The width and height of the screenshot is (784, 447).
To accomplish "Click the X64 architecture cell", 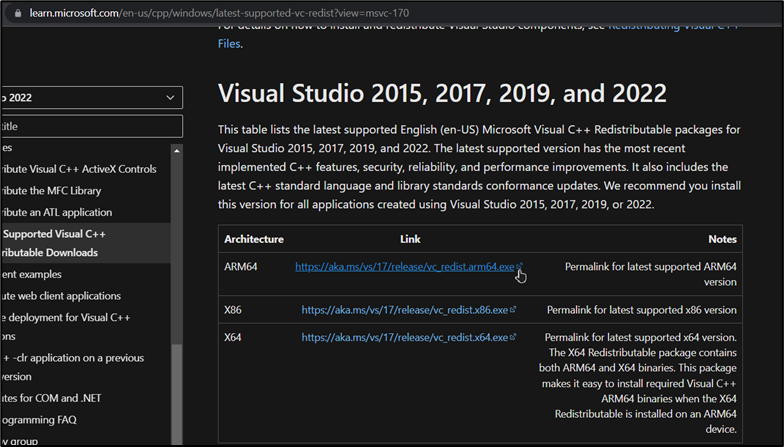I will tap(232, 337).
